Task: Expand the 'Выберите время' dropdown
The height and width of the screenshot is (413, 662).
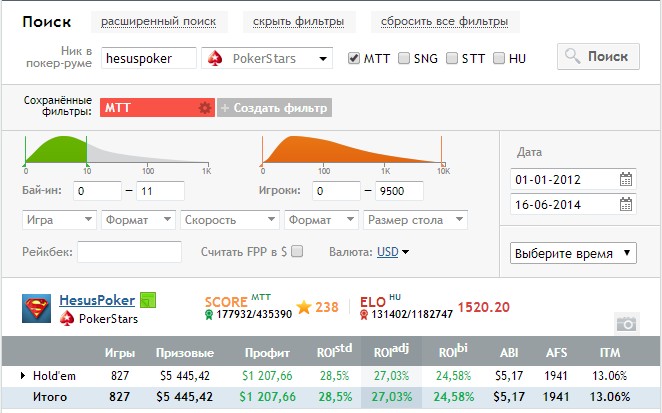Action: [573, 253]
